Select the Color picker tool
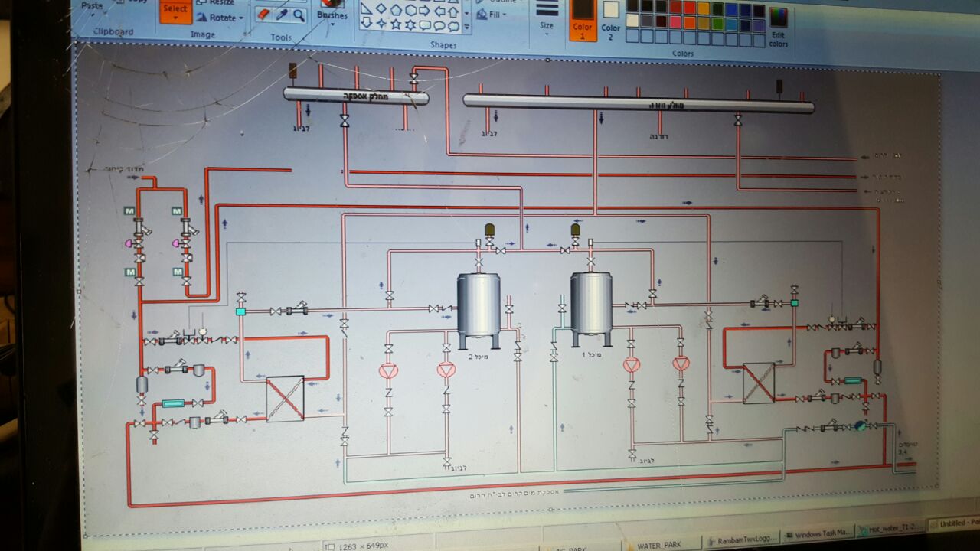 click(281, 15)
